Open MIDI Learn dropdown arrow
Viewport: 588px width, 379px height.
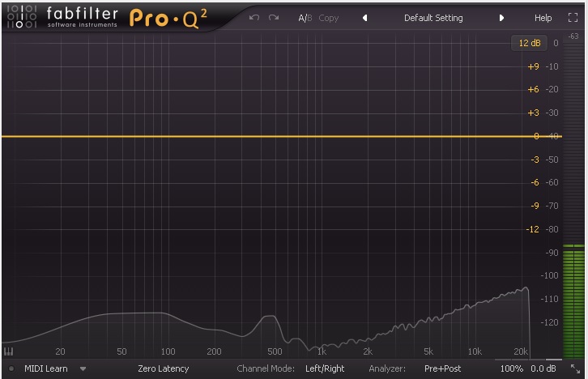[x=83, y=369]
